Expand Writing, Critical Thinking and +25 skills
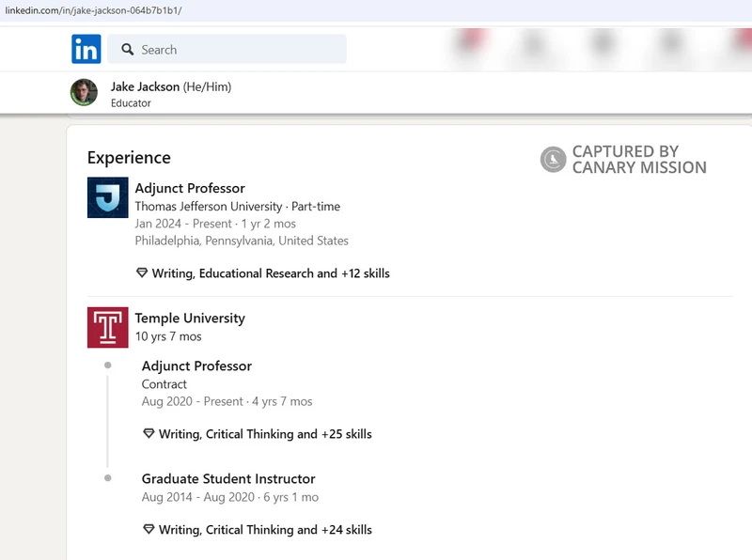This screenshot has height=560, width=752. click(x=265, y=434)
